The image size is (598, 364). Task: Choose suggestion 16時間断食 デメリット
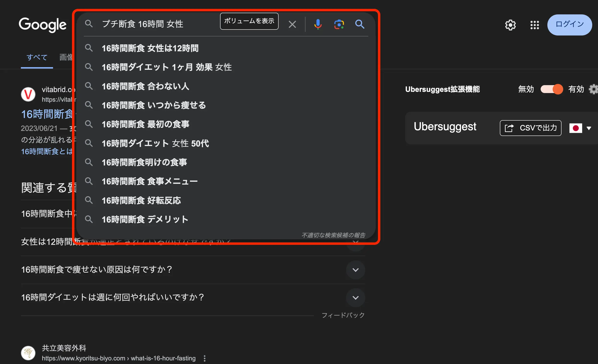click(145, 219)
